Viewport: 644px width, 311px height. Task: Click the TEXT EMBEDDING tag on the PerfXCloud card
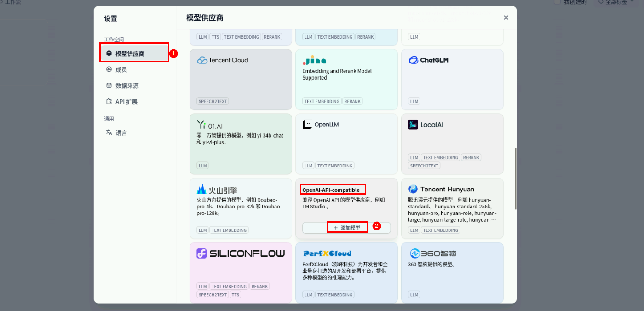coord(335,294)
